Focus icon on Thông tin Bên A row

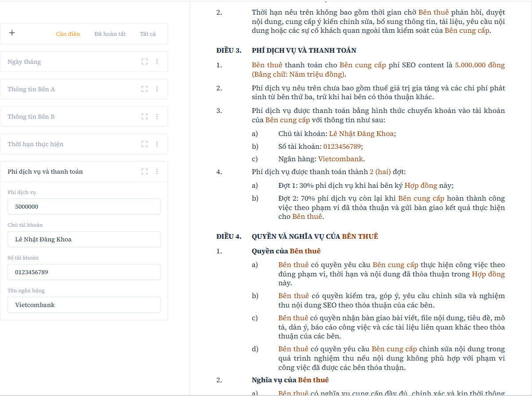[x=145, y=89]
